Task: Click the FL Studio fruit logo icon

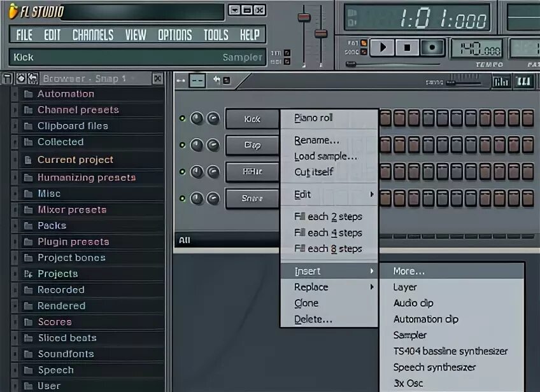Action: (x=13, y=11)
